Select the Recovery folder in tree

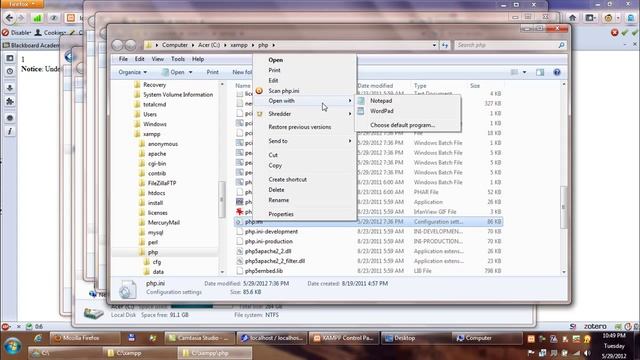[154, 85]
